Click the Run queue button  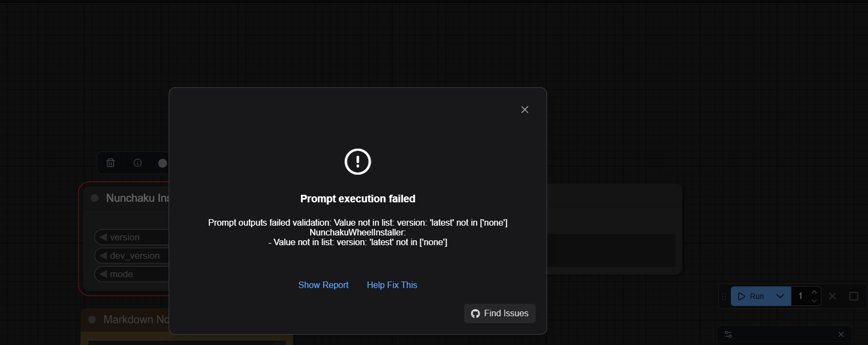tap(751, 296)
